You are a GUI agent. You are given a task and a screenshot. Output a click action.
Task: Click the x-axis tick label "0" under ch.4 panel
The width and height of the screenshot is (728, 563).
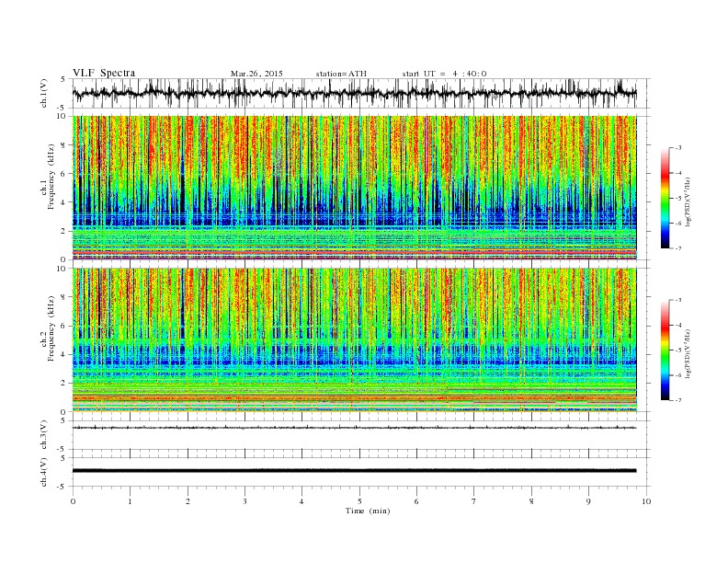(73, 501)
